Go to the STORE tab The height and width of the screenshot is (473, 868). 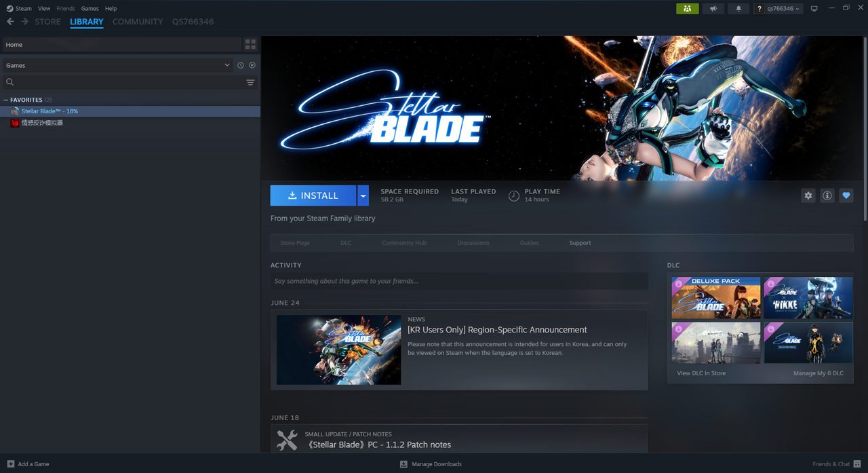point(47,22)
